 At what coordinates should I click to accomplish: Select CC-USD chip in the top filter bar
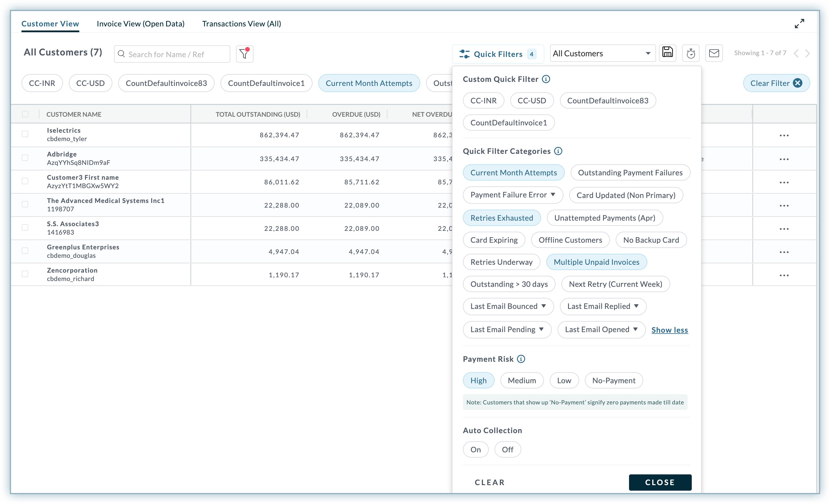click(x=90, y=83)
